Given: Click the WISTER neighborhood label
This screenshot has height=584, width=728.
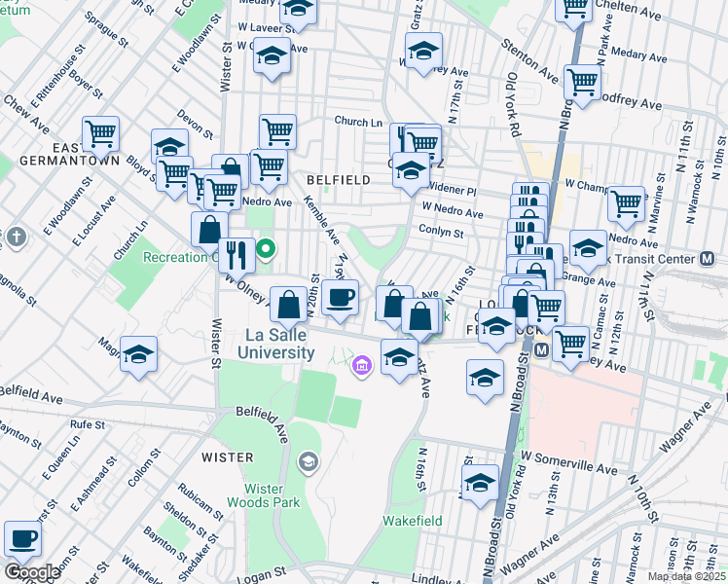Looking at the screenshot, I should click(x=228, y=457).
